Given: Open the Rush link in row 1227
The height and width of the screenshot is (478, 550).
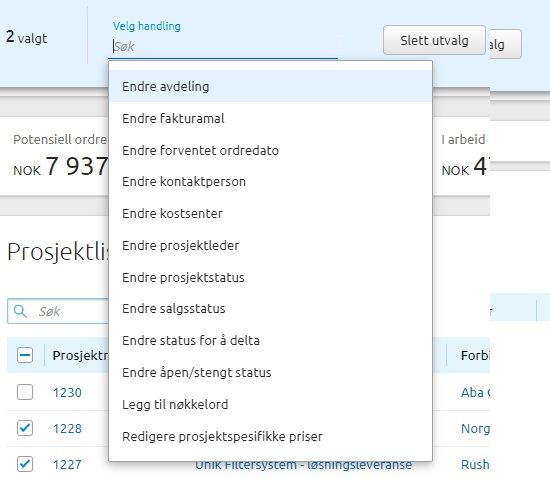Looking at the screenshot, I should pos(475,464).
